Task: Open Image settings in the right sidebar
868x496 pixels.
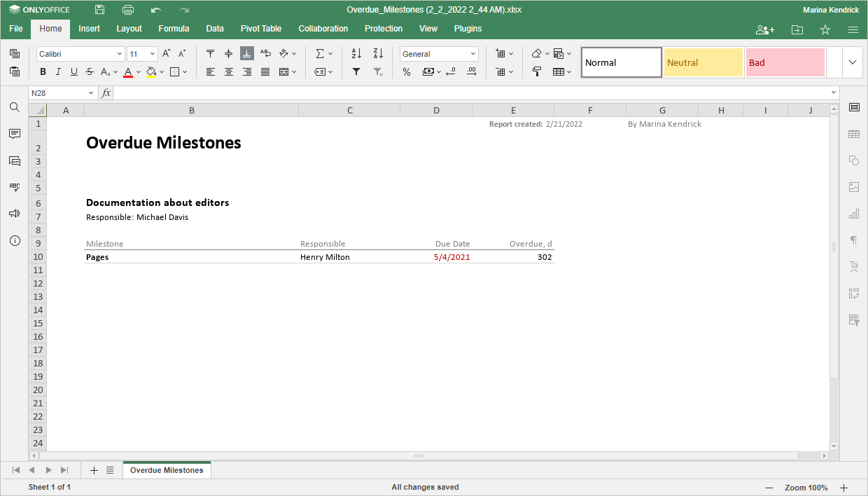Action: 854,187
